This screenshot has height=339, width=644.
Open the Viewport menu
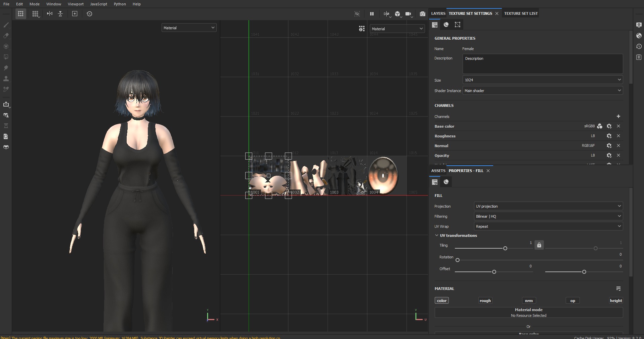(76, 4)
